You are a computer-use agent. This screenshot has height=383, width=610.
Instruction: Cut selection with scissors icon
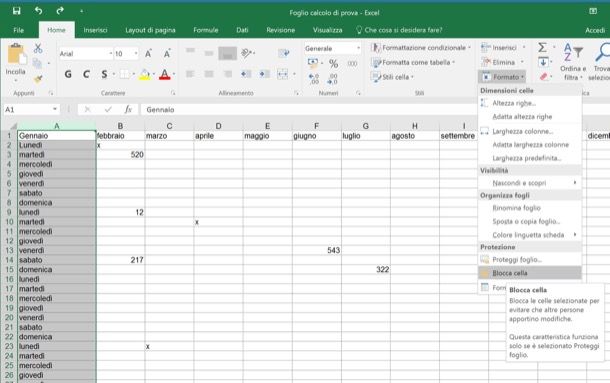[38, 48]
